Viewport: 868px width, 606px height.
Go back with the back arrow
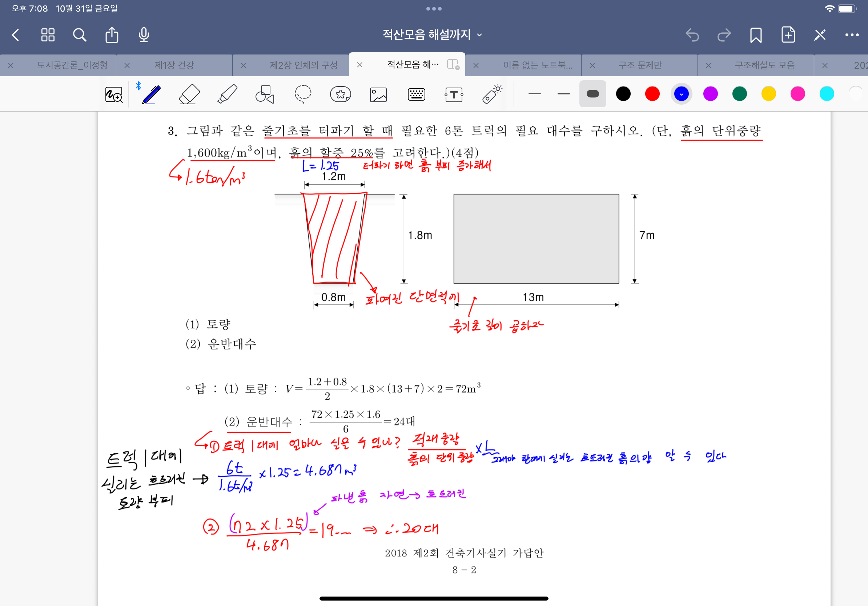16,35
